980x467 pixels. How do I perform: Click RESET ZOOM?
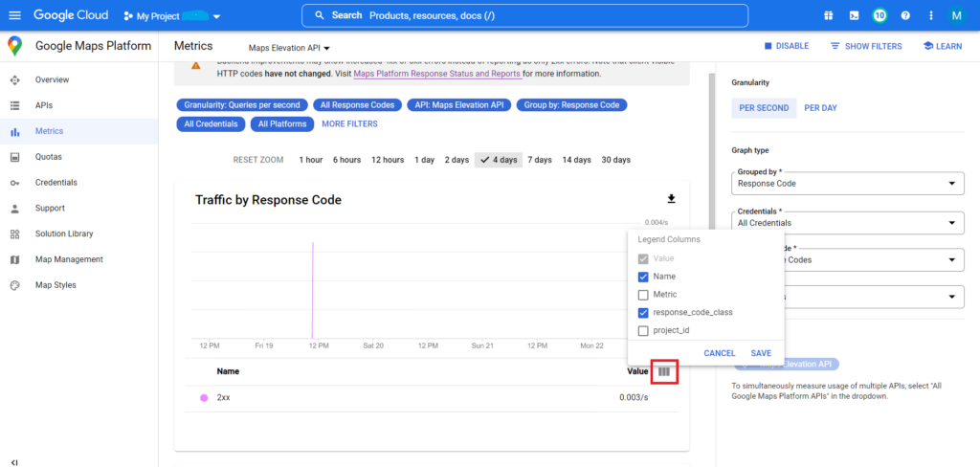point(258,160)
